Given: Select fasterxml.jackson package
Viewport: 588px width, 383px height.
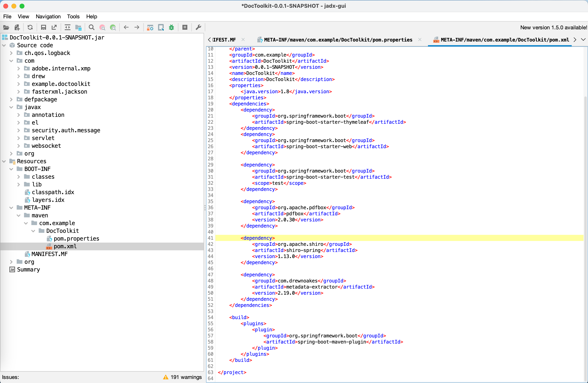Looking at the screenshot, I should [59, 92].
